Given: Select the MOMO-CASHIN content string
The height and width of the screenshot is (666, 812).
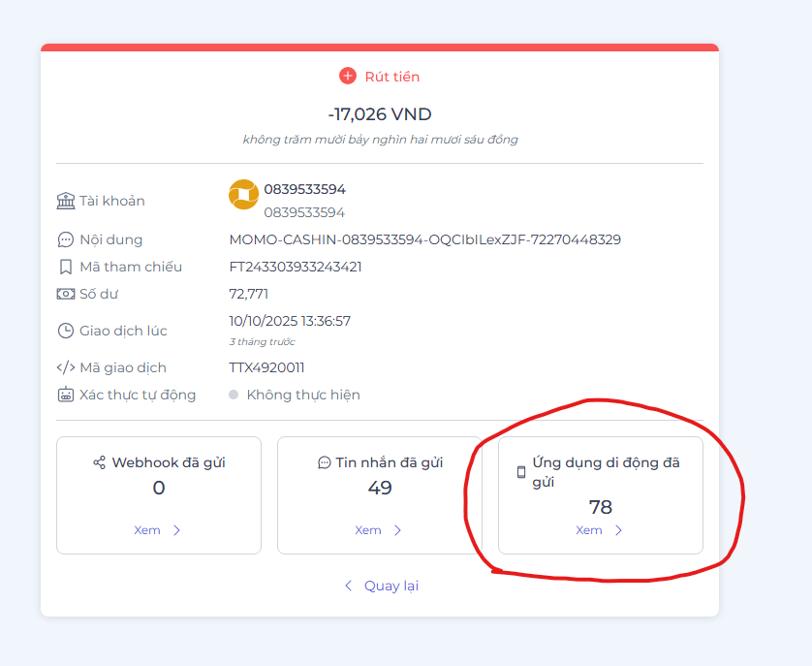Looking at the screenshot, I should click(425, 239).
